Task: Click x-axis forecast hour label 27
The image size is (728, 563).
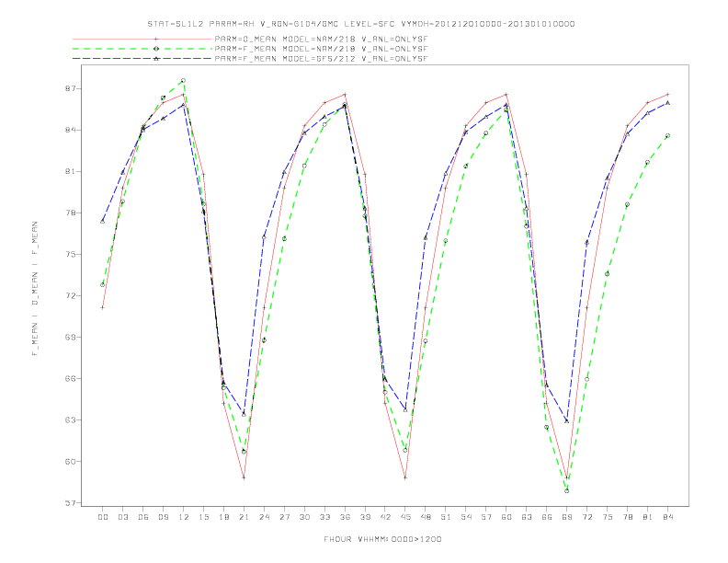Action: tap(284, 517)
